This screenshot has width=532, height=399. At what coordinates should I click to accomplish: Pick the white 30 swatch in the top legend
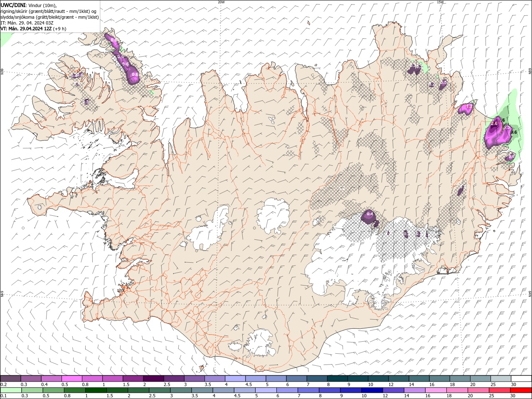[x=521, y=379]
